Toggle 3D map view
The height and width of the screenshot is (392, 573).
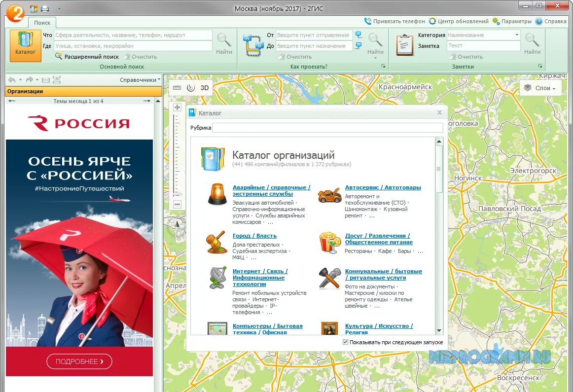tap(205, 88)
